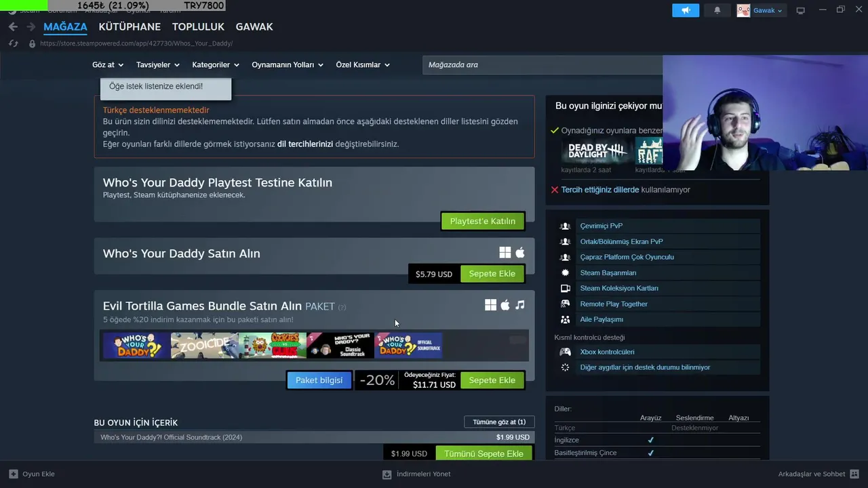Join the playtest with Playtest'e Katılın
The image size is (868, 488).
pyautogui.click(x=483, y=221)
